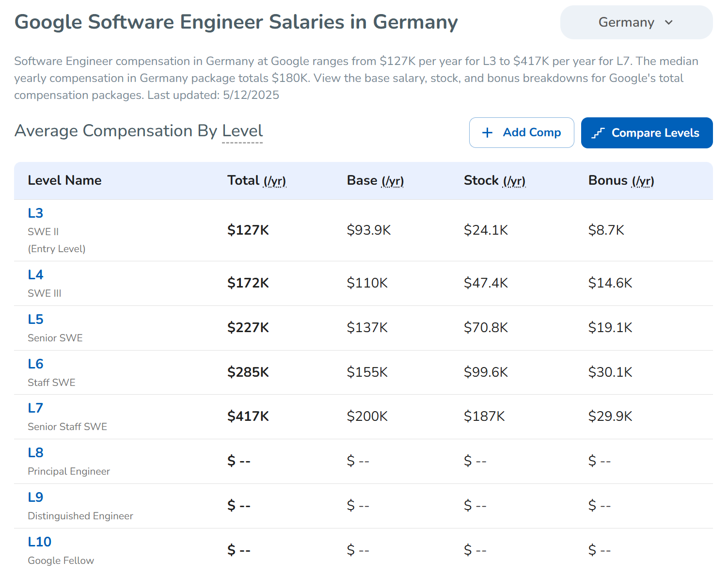Click the L9 Distinguished Engineer link
The image size is (728, 576).
[35, 497]
